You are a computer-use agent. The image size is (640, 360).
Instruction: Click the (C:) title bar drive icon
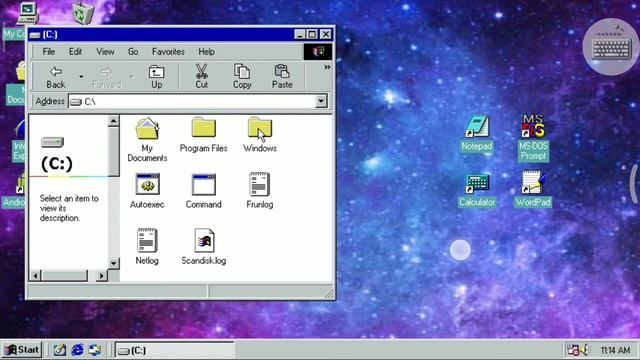pyautogui.click(x=35, y=35)
